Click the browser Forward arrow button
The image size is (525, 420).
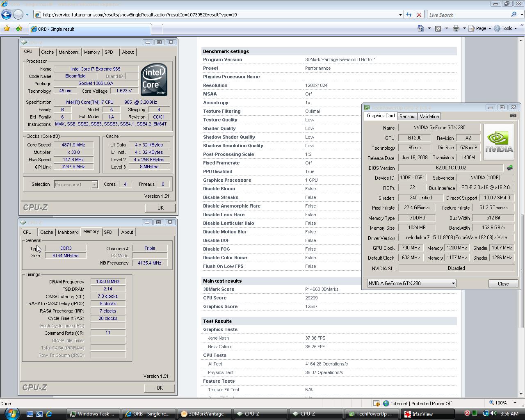coord(18,15)
